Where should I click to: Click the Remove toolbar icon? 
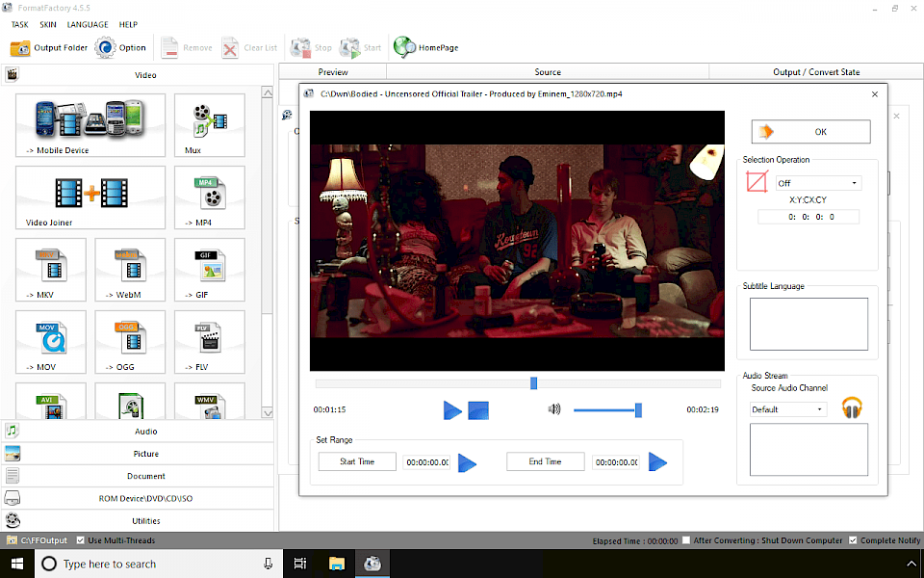(x=169, y=48)
